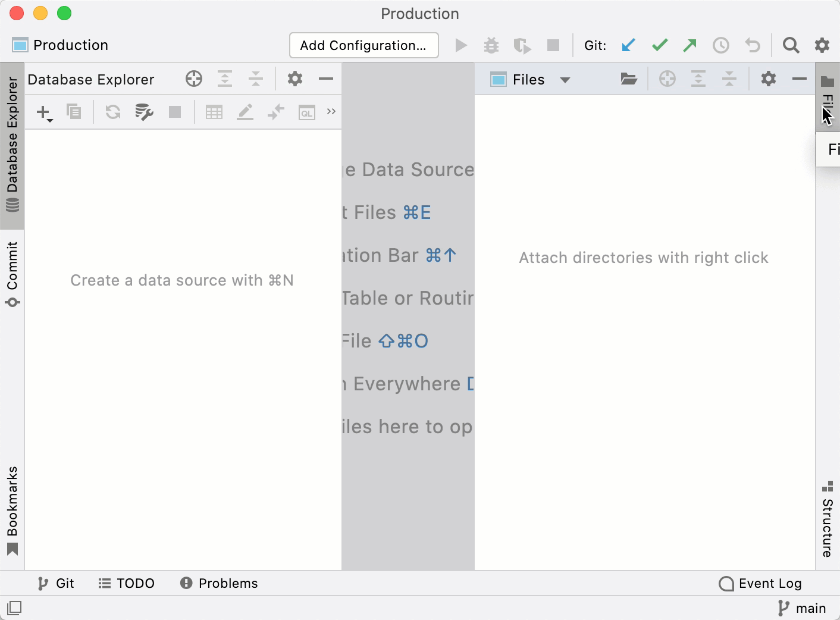Image resolution: width=840 pixels, height=620 pixels.
Task: Open data source properties wrench icon
Action: point(143,112)
